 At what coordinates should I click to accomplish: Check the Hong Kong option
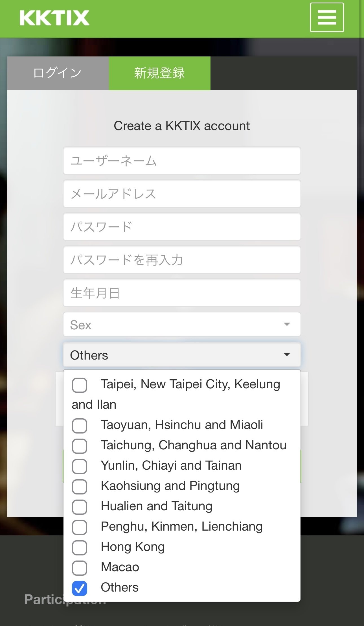(x=80, y=548)
